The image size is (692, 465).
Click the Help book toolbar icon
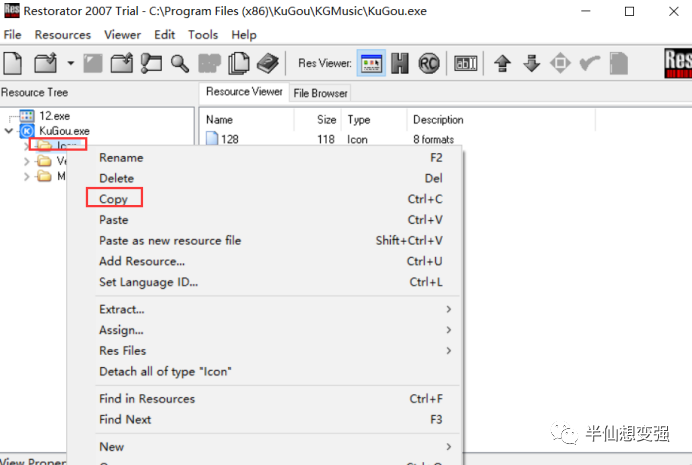pos(268,63)
